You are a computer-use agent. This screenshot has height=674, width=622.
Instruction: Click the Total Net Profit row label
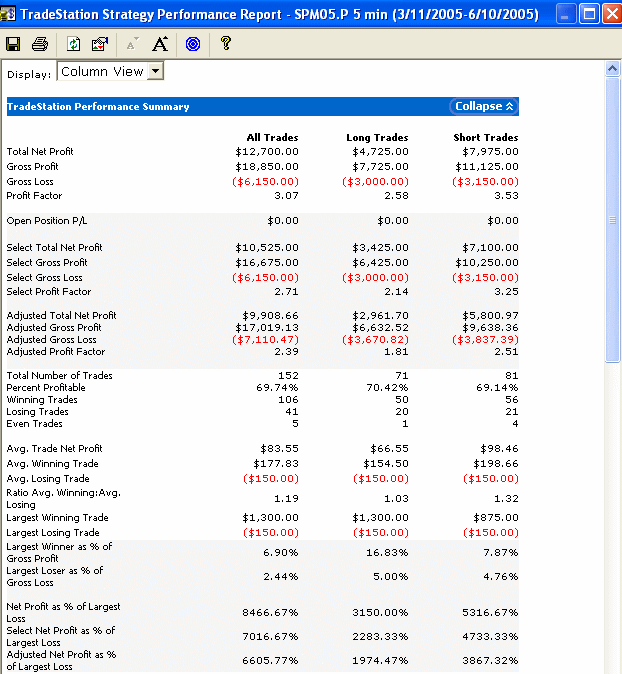(x=40, y=151)
